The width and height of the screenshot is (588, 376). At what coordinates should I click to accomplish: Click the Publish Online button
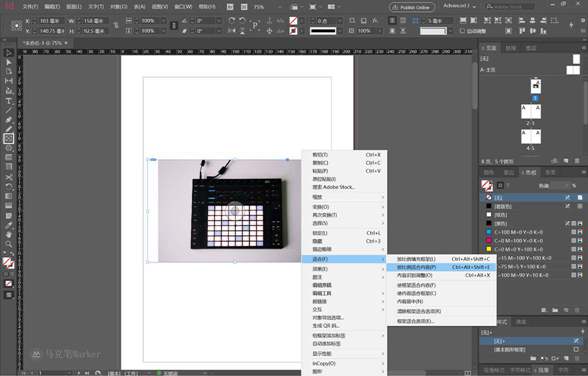coord(412,7)
